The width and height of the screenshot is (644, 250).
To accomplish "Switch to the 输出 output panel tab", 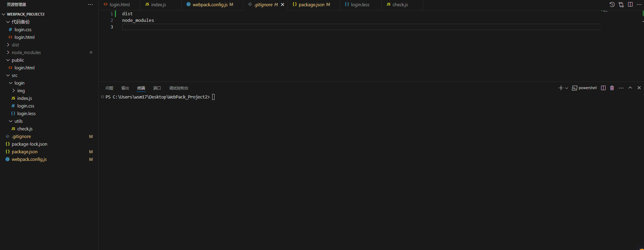I will [125, 88].
